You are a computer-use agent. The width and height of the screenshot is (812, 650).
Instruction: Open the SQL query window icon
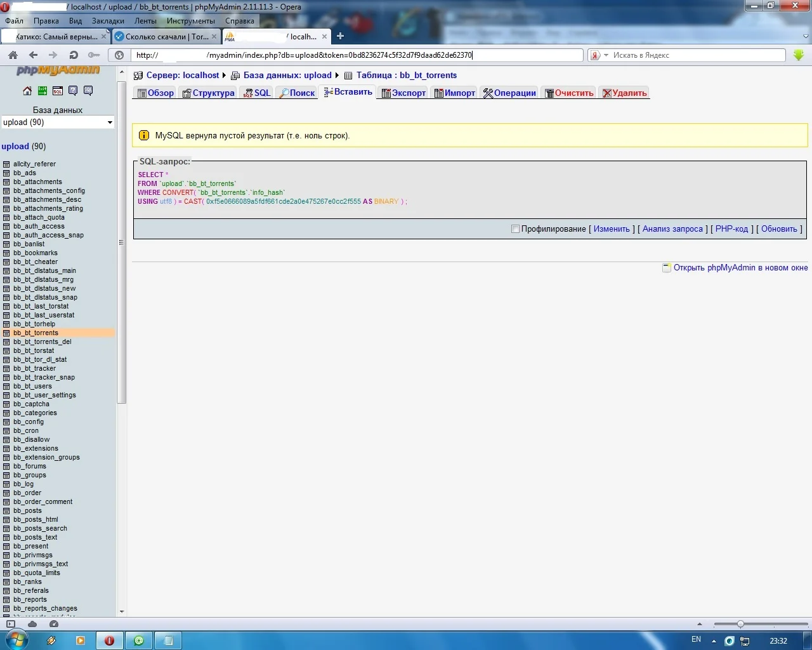click(x=58, y=91)
